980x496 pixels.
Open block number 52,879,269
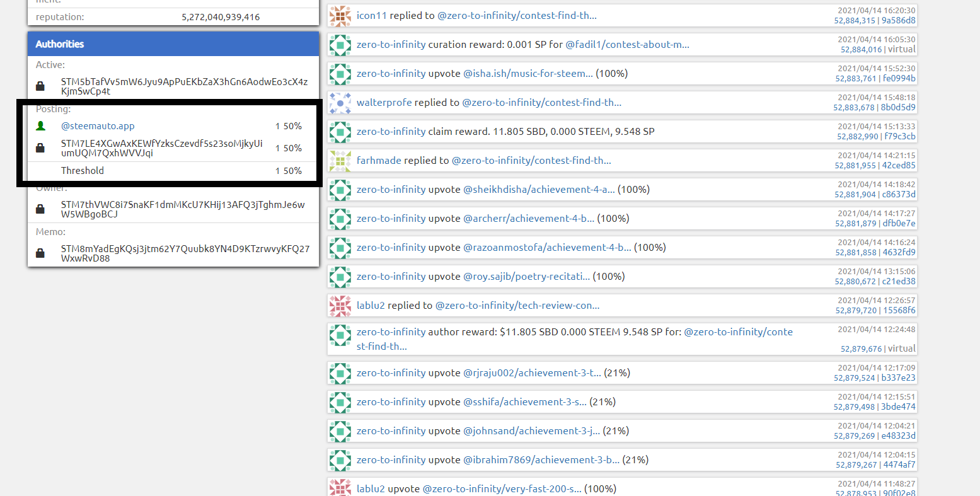point(855,436)
